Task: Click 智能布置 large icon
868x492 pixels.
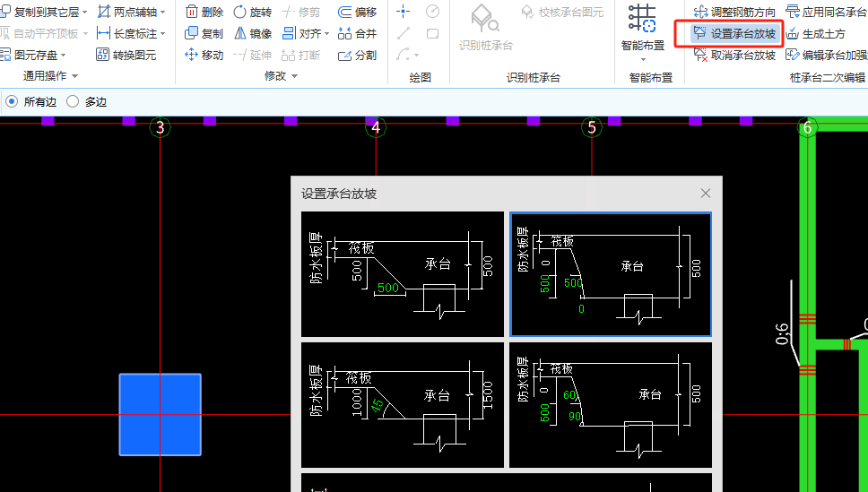Action: 643,28
